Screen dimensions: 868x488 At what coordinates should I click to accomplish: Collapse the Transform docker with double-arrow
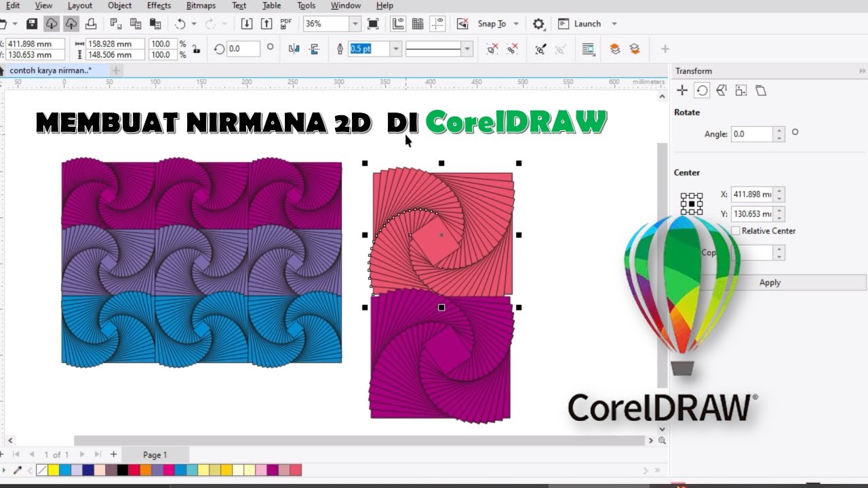point(863,70)
